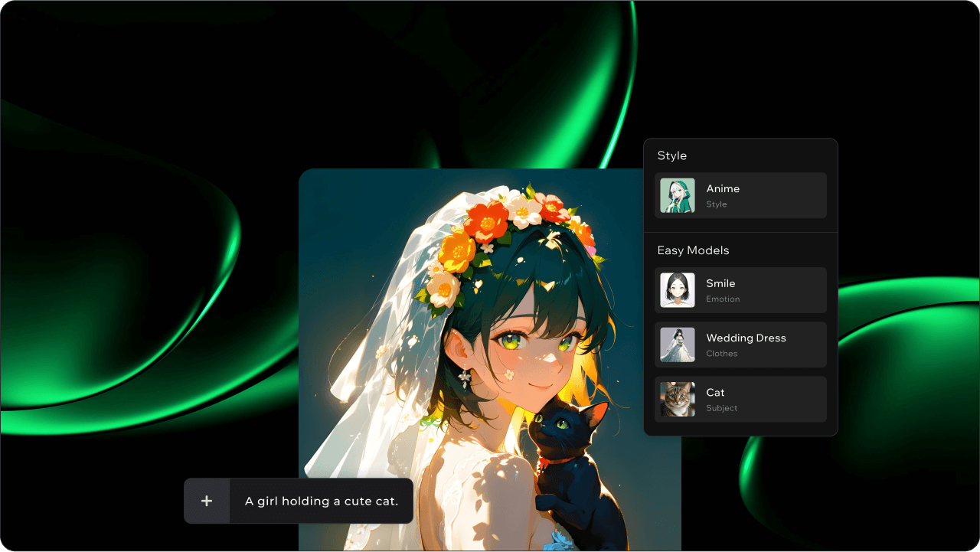
Task: Click the Wedding Dress thumbnail icon
Action: click(678, 345)
